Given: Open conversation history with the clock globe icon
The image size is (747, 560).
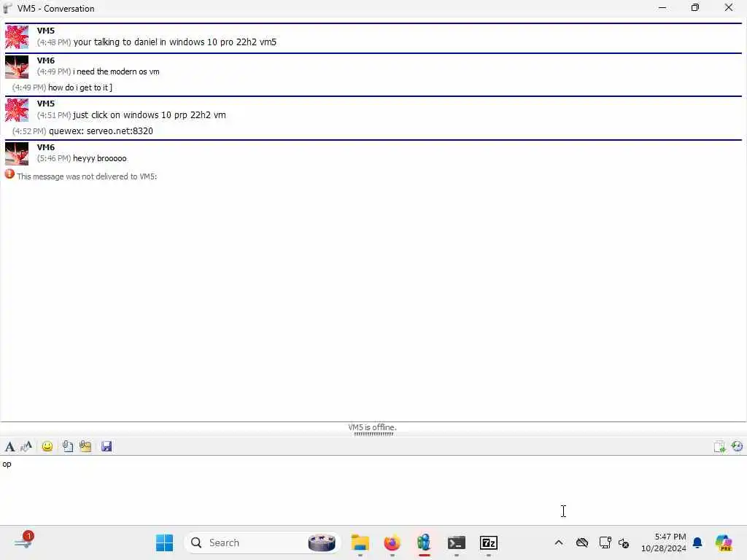Looking at the screenshot, I should [x=737, y=446].
